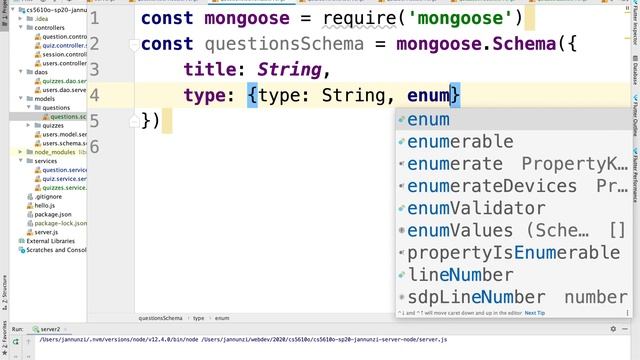The height and width of the screenshot is (360, 640).
Task: Click enum breadcrumb segment
Action: click(222, 318)
